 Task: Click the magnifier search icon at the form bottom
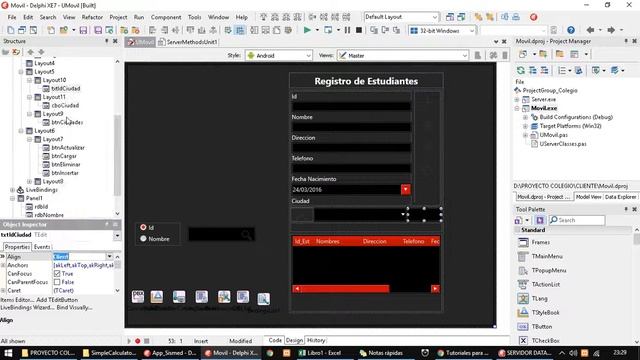(264, 299)
